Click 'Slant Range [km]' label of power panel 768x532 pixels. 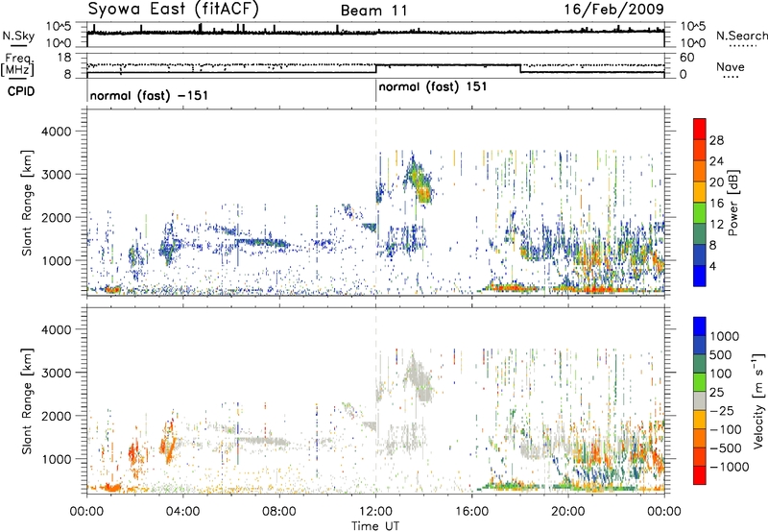coord(27,203)
